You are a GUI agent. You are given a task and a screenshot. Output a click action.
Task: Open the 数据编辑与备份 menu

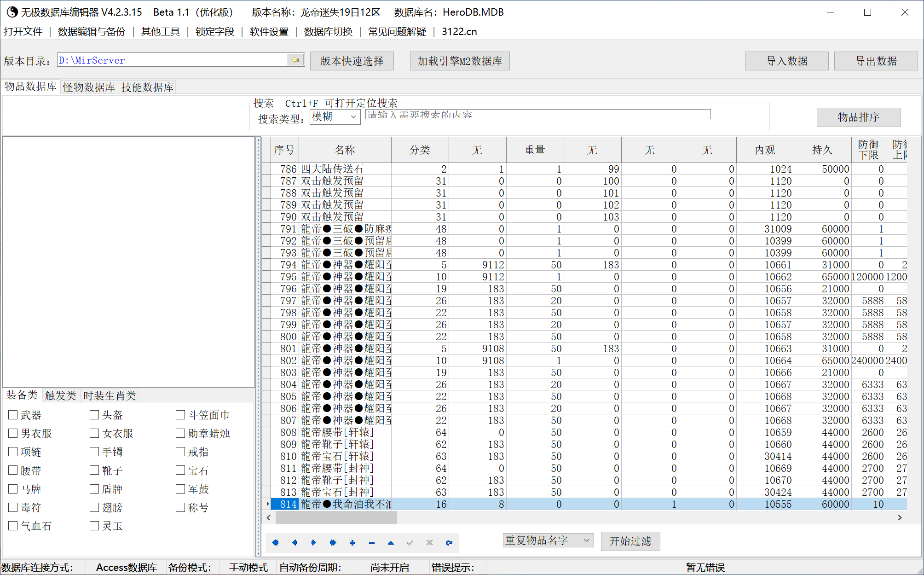coord(92,31)
